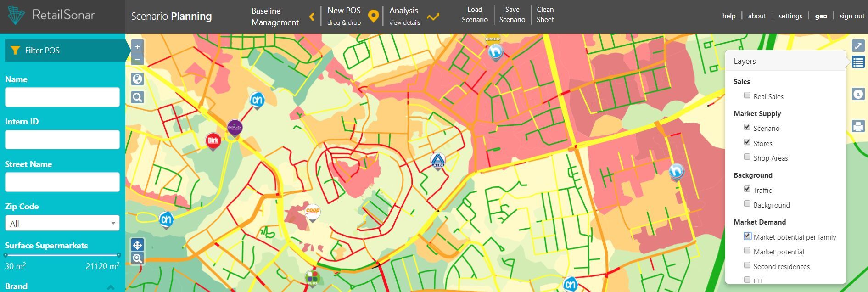Enable the Real Sales layer checkbox
This screenshot has height=292, width=868.
tap(747, 95)
